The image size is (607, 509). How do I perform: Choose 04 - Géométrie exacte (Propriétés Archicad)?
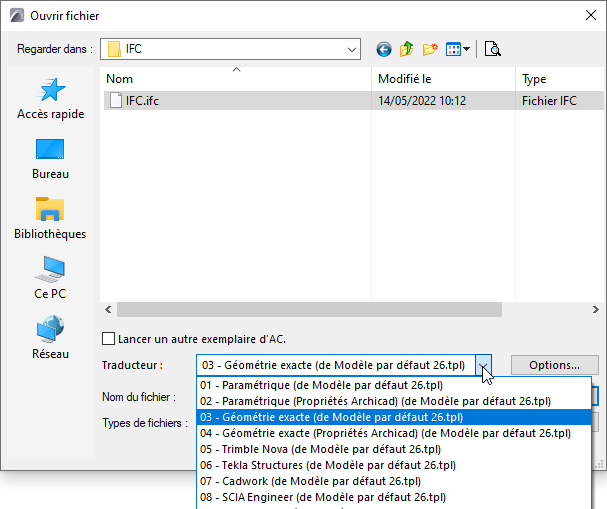coord(394,433)
